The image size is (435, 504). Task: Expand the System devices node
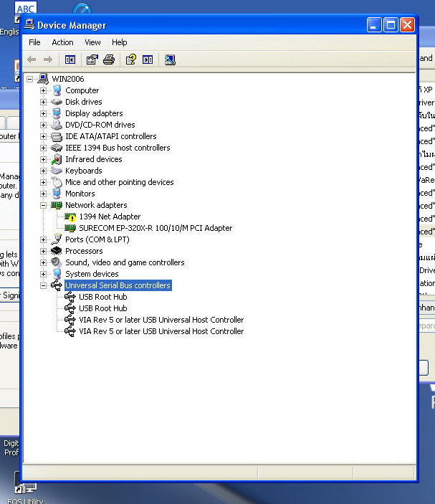tap(44, 274)
